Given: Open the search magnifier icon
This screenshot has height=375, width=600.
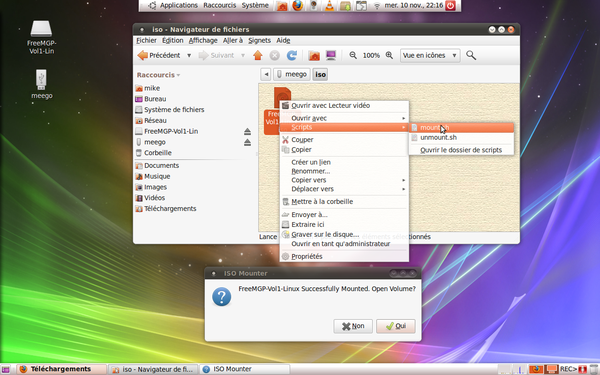Looking at the screenshot, I should pyautogui.click(x=471, y=55).
